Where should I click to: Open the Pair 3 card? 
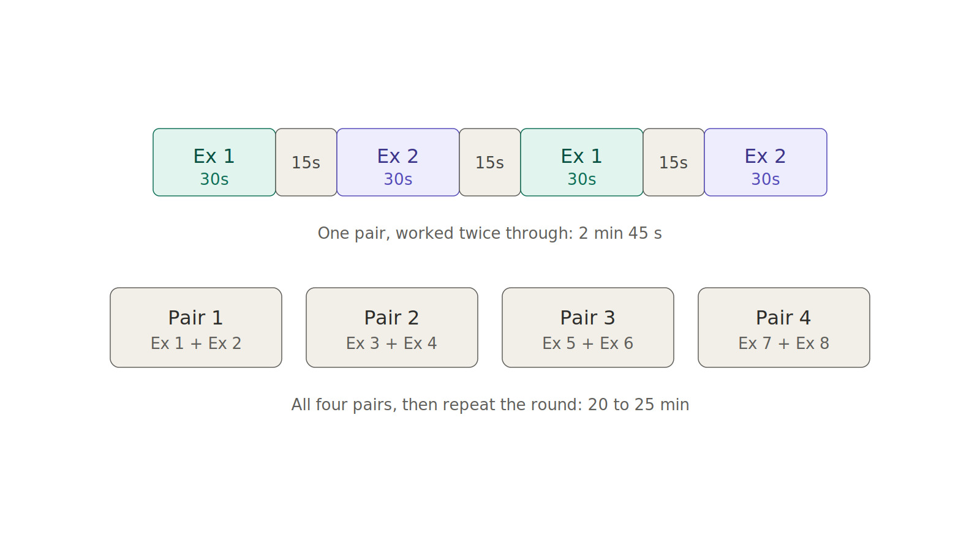588,328
